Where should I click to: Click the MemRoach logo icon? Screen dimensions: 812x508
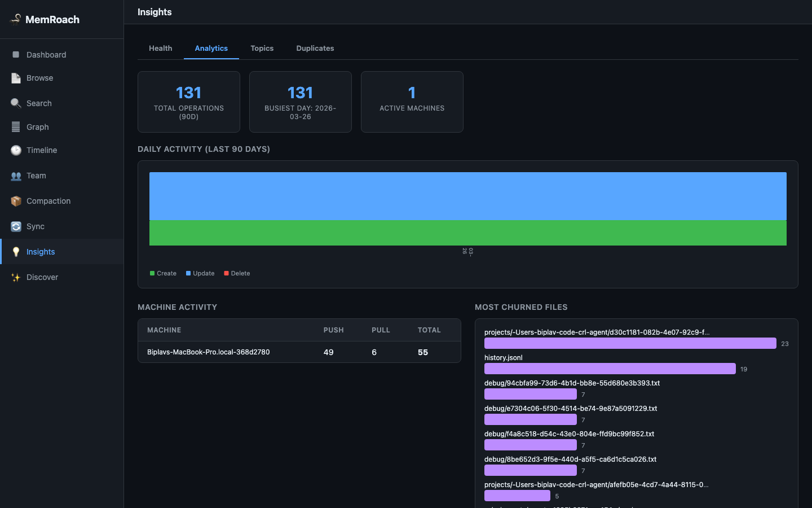16,19
